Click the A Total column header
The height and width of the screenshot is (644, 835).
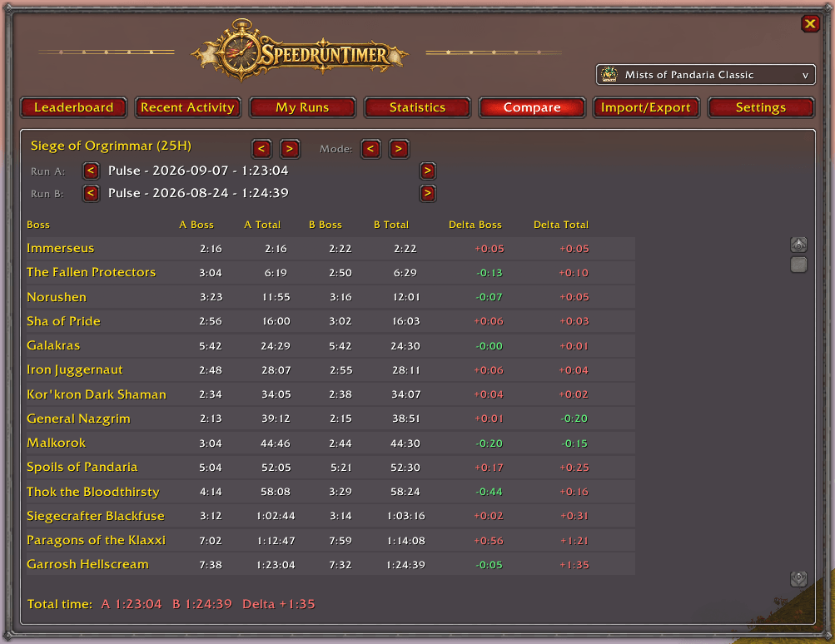(x=262, y=225)
